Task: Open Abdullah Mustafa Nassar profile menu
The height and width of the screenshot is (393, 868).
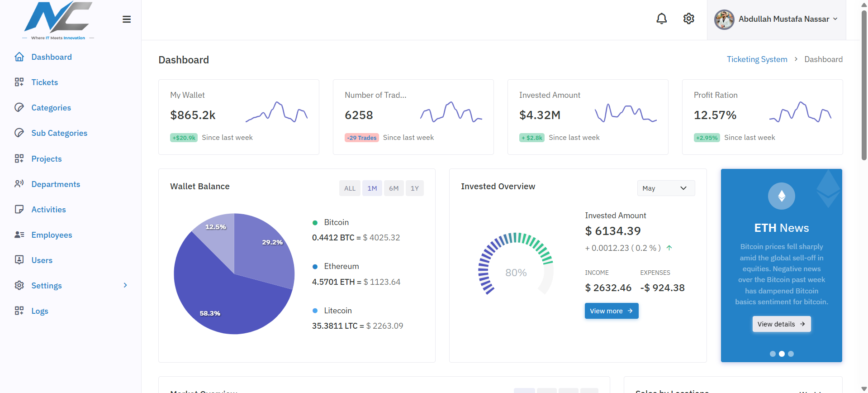Action: click(776, 19)
